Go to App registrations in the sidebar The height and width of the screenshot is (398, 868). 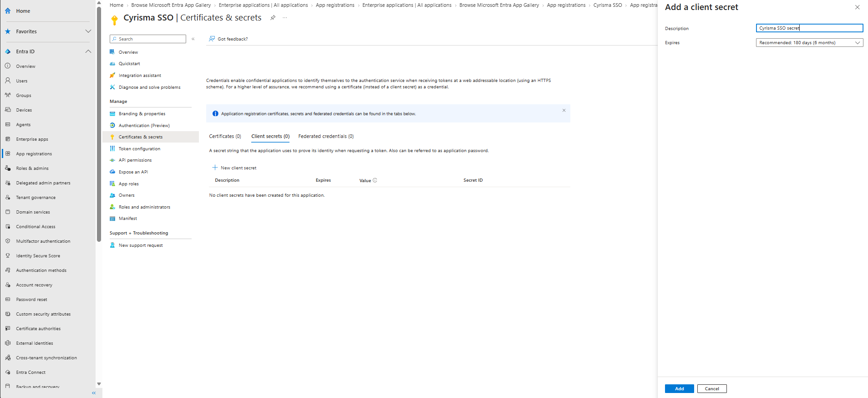coord(34,153)
